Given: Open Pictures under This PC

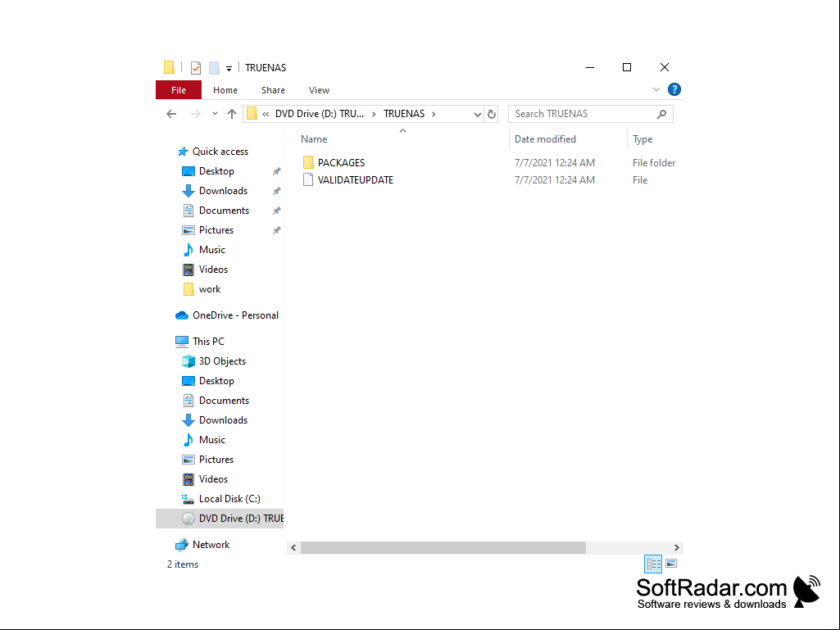Looking at the screenshot, I should pos(216,459).
